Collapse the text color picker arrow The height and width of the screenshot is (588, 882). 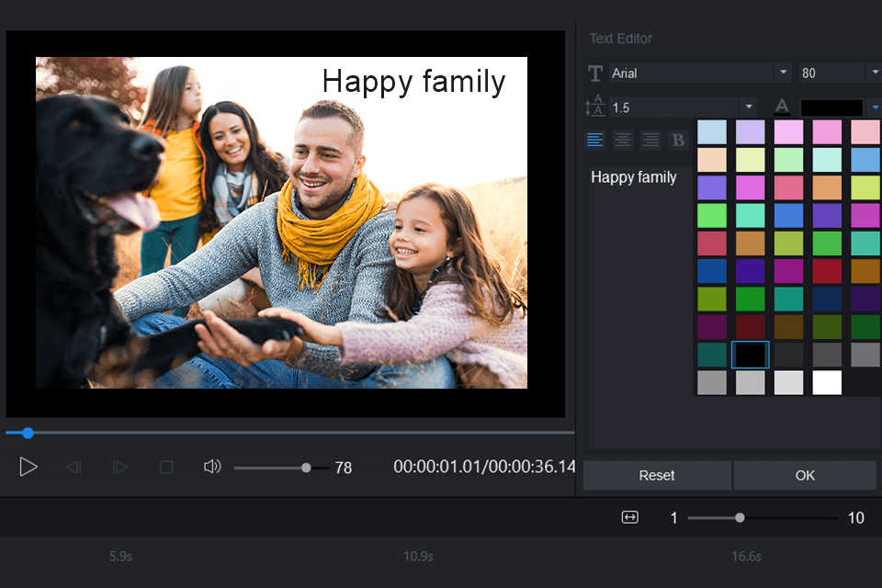click(x=875, y=107)
